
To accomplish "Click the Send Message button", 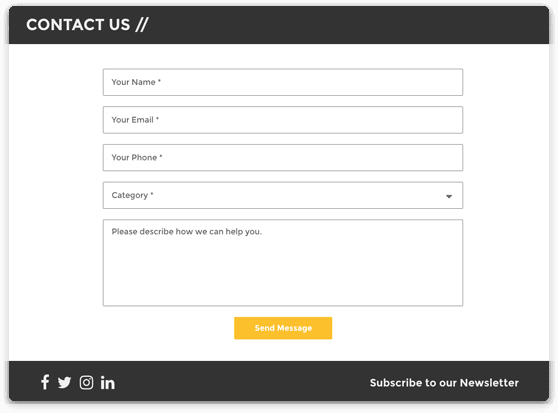I will 283,328.
